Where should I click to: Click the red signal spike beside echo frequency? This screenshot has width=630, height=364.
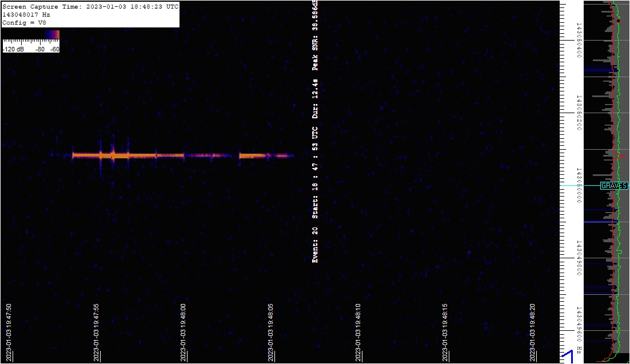click(621, 156)
